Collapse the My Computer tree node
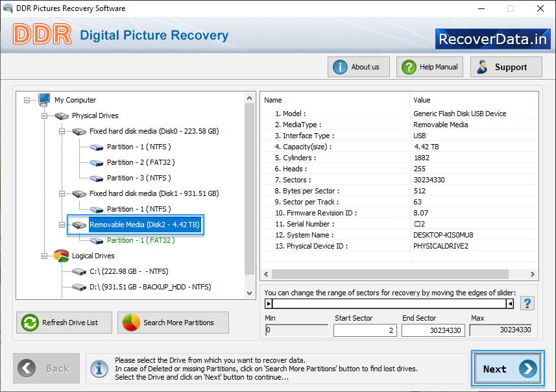Image resolution: width=556 pixels, height=392 pixels. [x=27, y=100]
